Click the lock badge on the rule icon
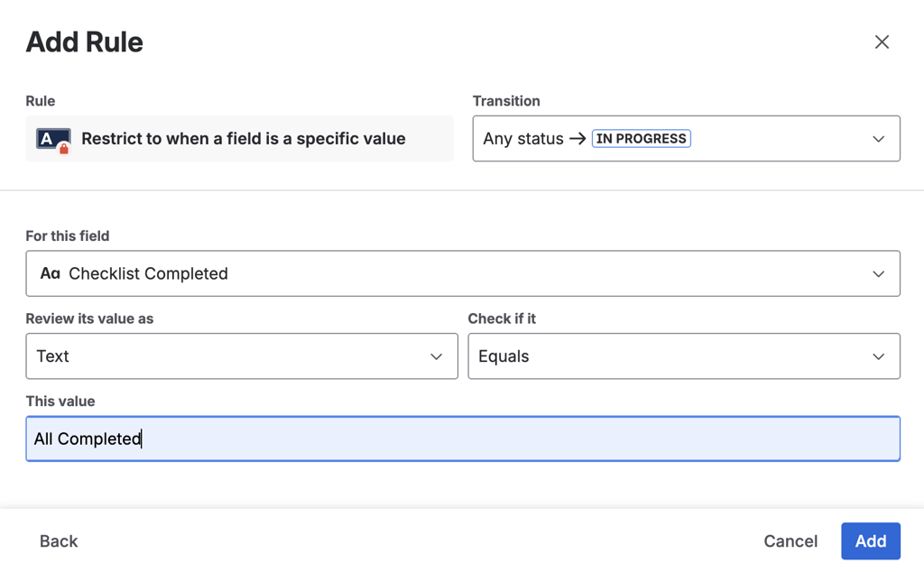Image resolution: width=924 pixels, height=572 pixels. click(63, 147)
